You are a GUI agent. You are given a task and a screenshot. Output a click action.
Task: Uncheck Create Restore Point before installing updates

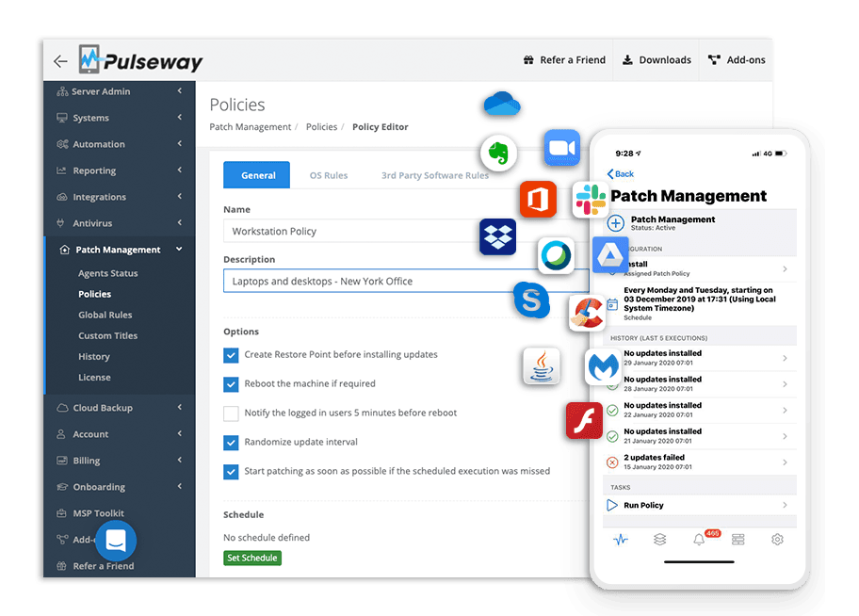click(x=231, y=355)
